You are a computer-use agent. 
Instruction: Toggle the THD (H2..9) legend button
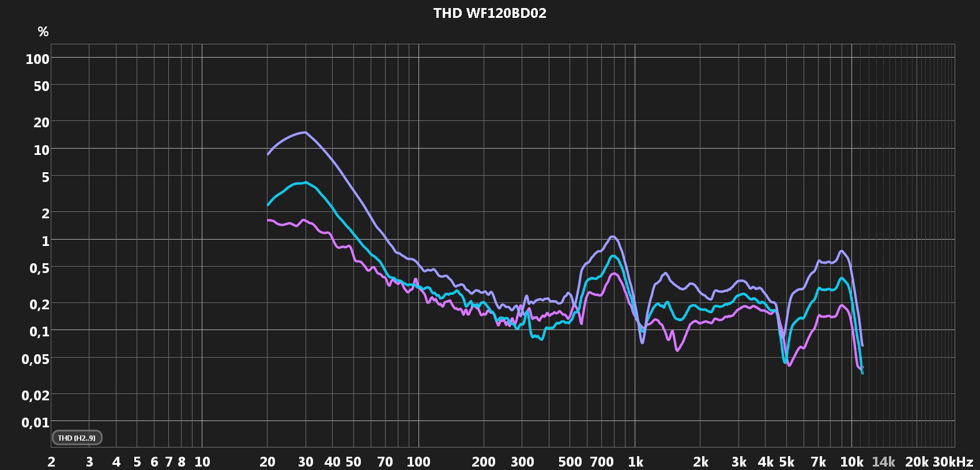77,438
